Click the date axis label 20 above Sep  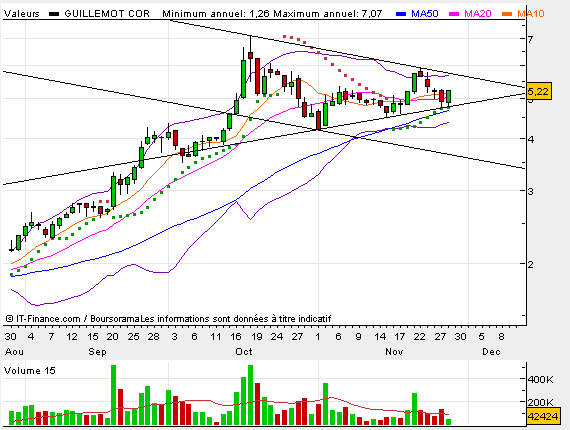click(x=112, y=337)
